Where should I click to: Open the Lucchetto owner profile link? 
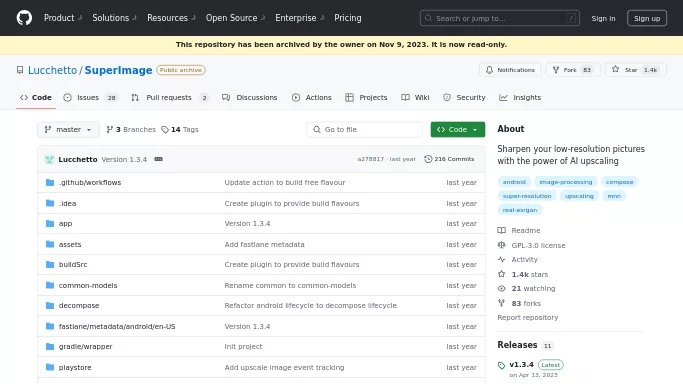[x=52, y=70]
